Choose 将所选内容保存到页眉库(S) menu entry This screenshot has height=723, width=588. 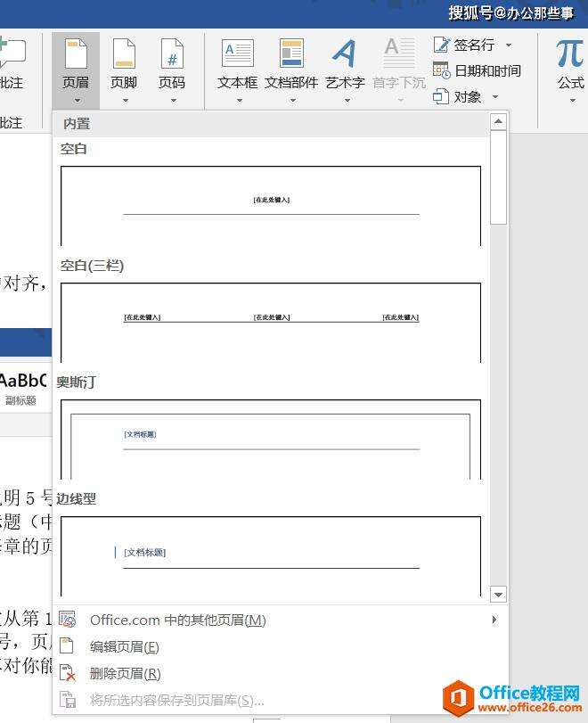point(280,700)
